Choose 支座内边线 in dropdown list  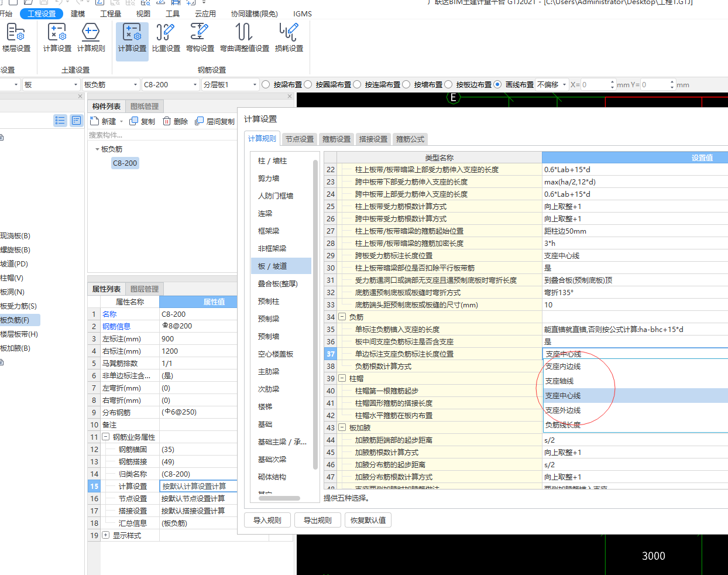pos(636,367)
